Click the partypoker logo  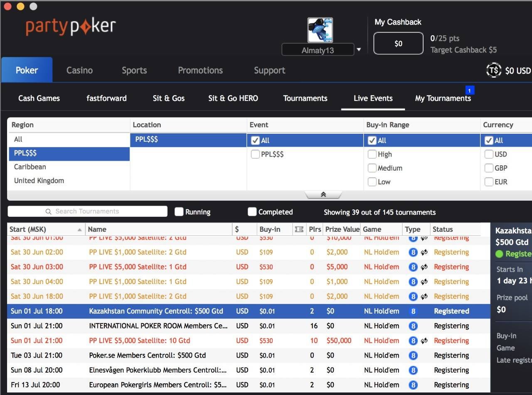tap(71, 27)
